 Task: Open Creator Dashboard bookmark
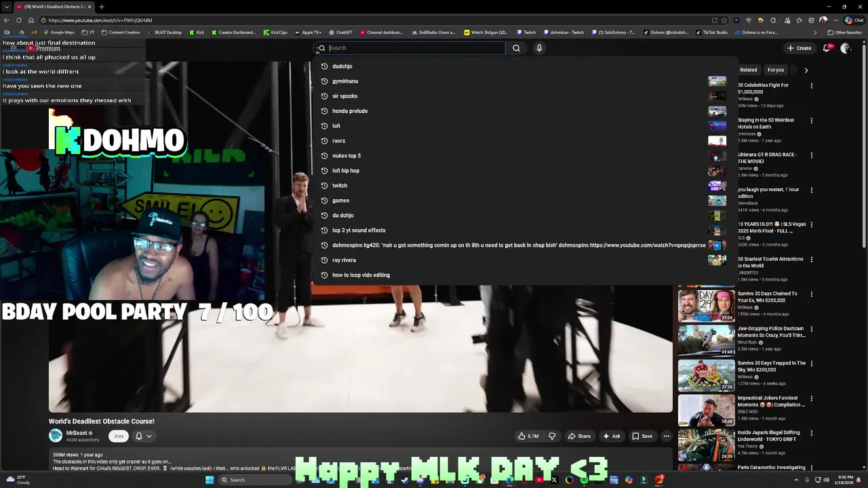(233, 33)
